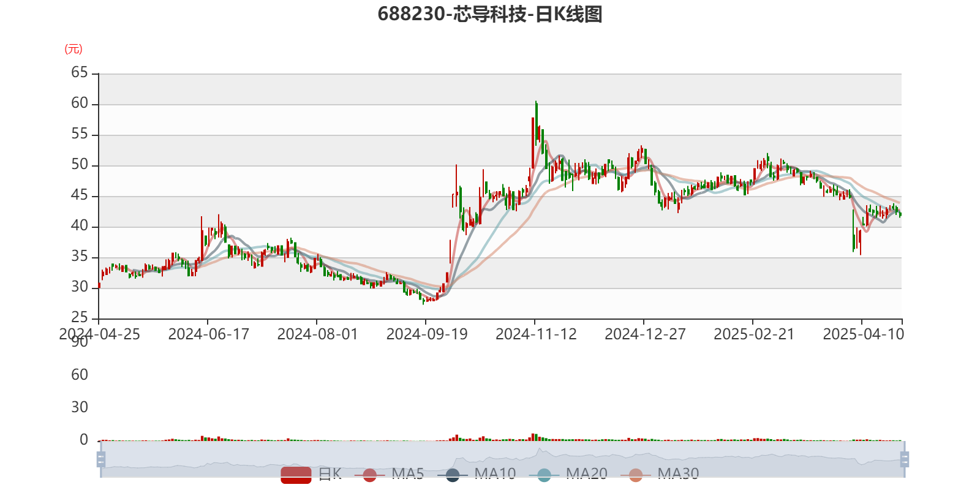
Task: Grab the right data zoom slider handle
Action: (x=904, y=459)
